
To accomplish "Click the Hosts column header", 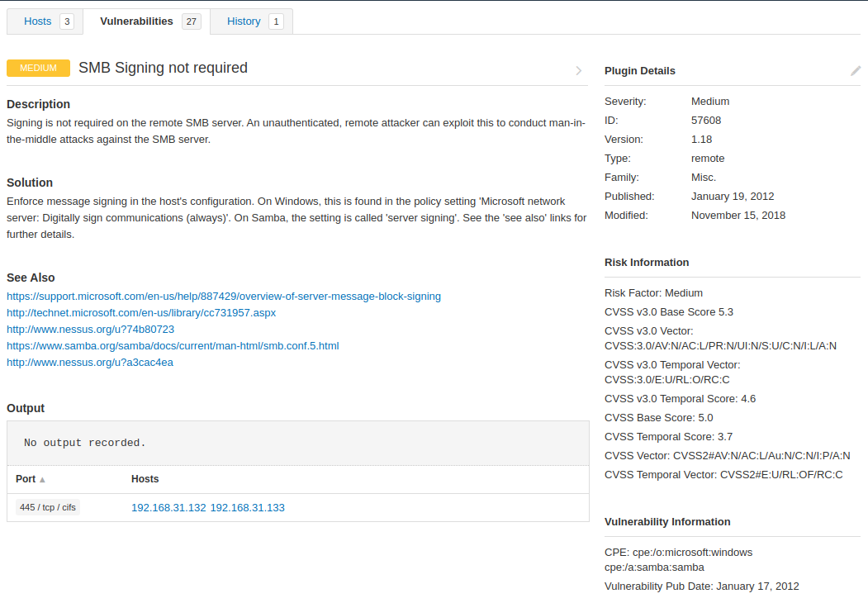I will [145, 479].
